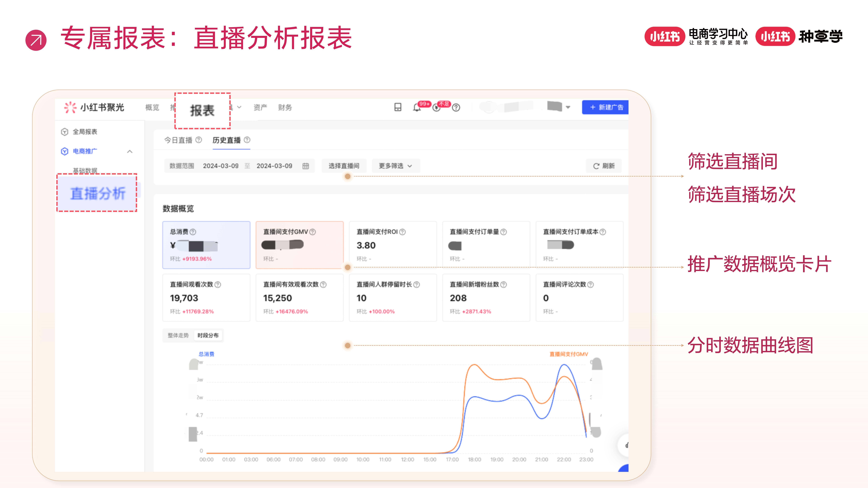Switch to the 今日直播 tab
This screenshot has width=868, height=488.
(x=178, y=140)
